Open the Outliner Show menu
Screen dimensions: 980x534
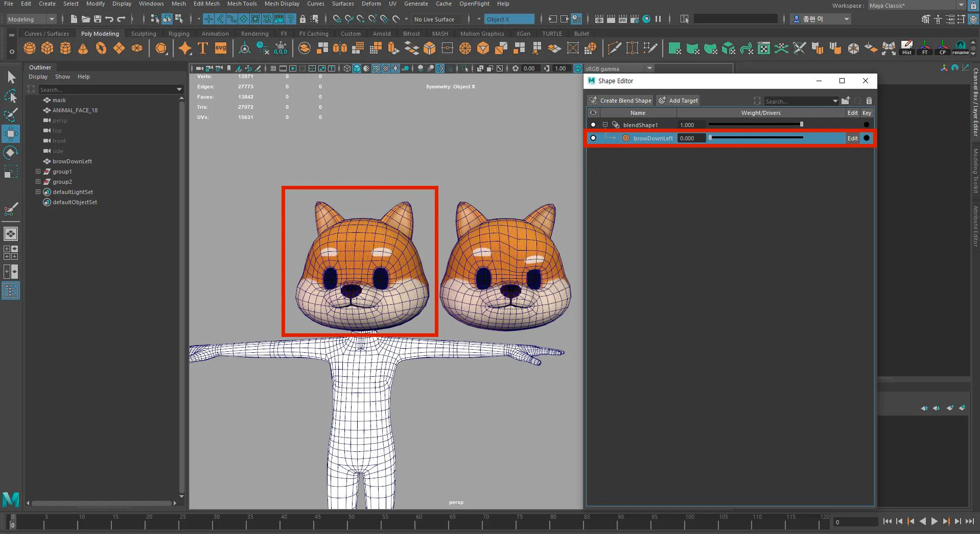(x=62, y=77)
